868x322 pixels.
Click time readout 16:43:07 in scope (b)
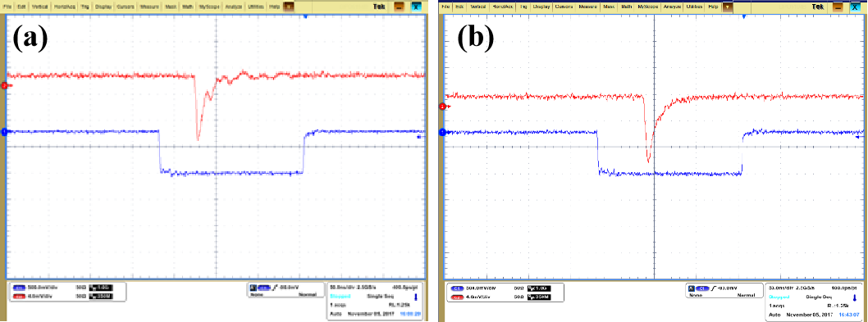point(848,315)
